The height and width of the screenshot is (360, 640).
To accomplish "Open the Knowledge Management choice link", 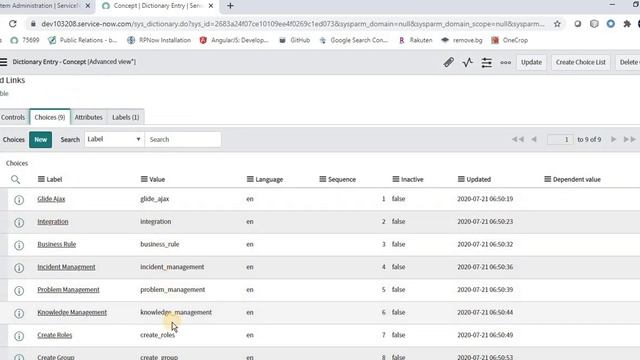I will click(x=72, y=312).
